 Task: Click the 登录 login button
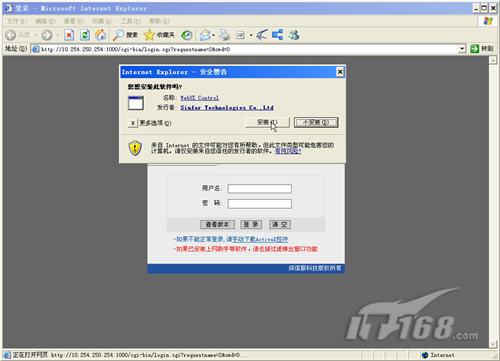[251, 224]
